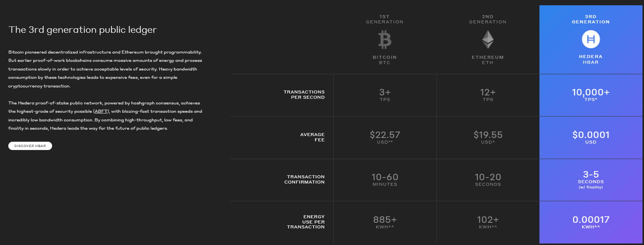Click the 3rd generation public ledger heading
Image resolution: width=644 pixels, height=245 pixels.
click(83, 30)
